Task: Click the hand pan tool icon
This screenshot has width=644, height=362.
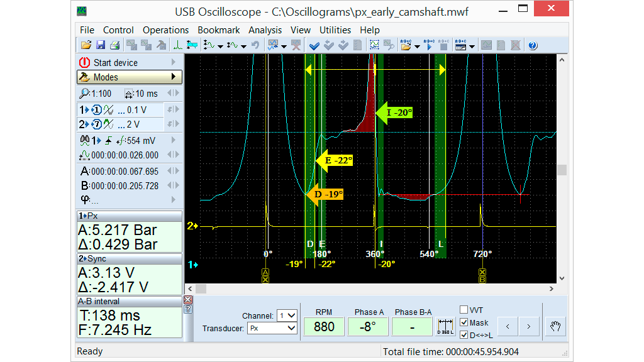Action: [x=556, y=326]
